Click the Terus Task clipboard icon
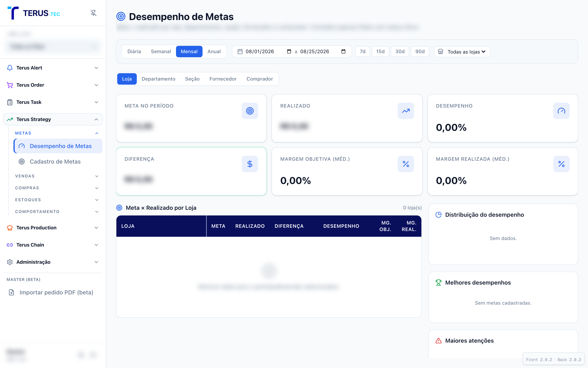The image size is (588, 368). [x=10, y=102]
